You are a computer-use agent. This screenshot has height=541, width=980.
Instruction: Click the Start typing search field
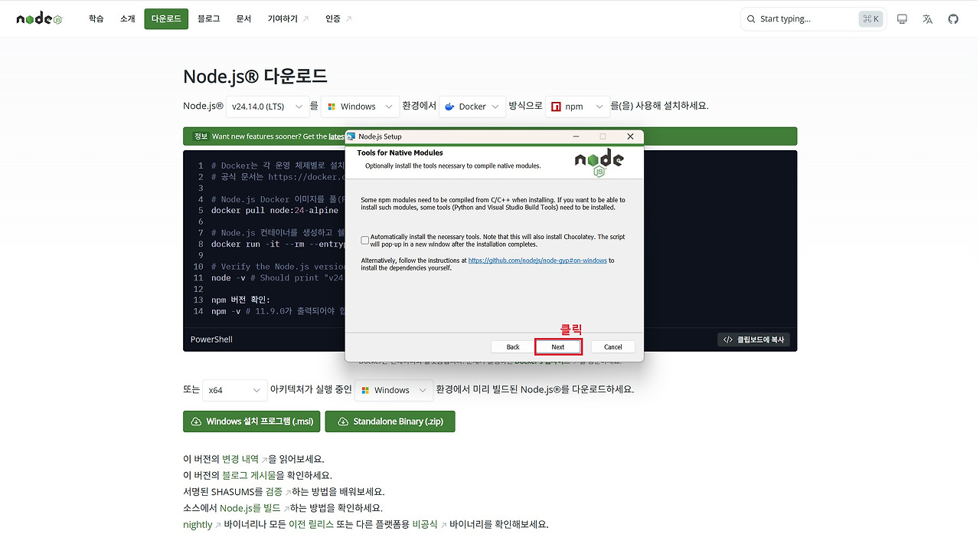point(814,19)
